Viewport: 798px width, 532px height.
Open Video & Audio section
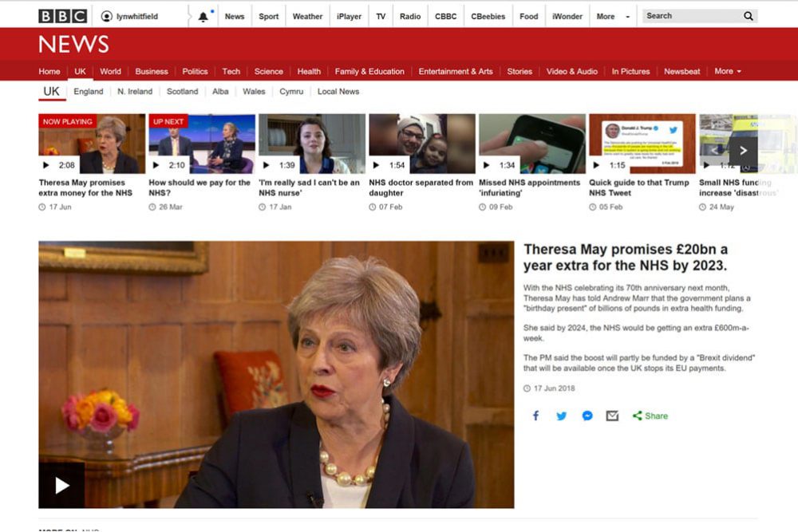coord(572,71)
